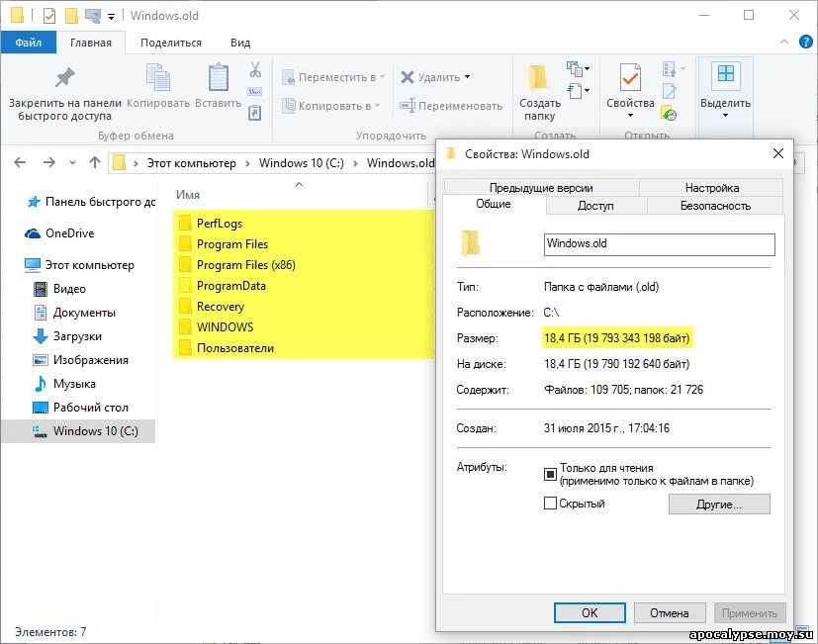This screenshot has width=818, height=644.
Task: Click the Cut scissors icon
Action: pyautogui.click(x=255, y=69)
